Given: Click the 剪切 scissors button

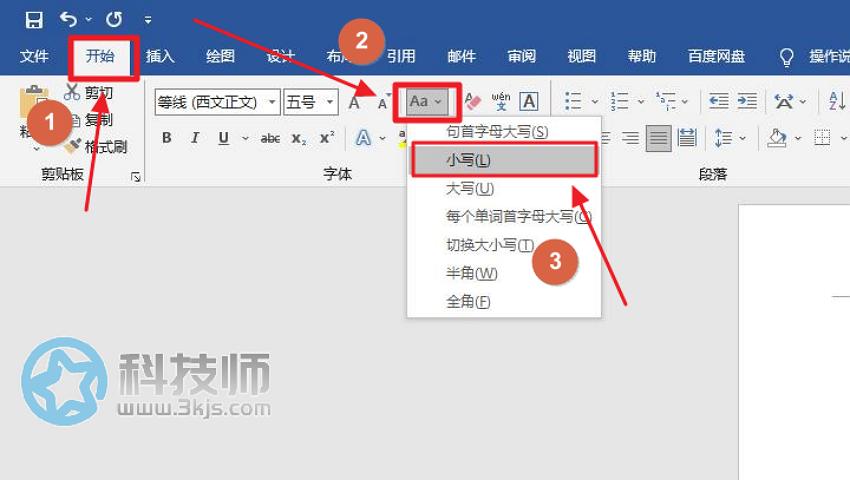Looking at the screenshot, I should pos(88,93).
